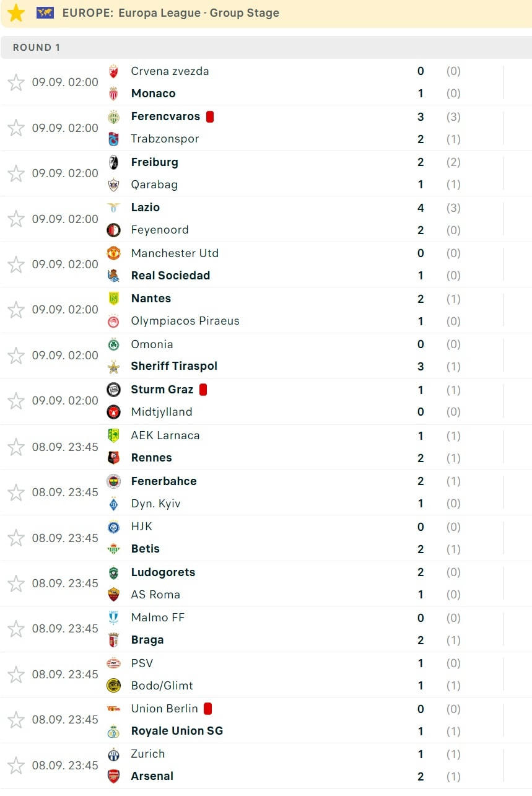Click Union Berlin red card indicator
The width and height of the screenshot is (532, 796).
(208, 709)
